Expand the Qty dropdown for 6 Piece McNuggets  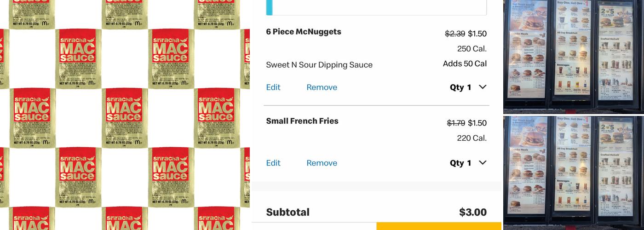coord(482,87)
